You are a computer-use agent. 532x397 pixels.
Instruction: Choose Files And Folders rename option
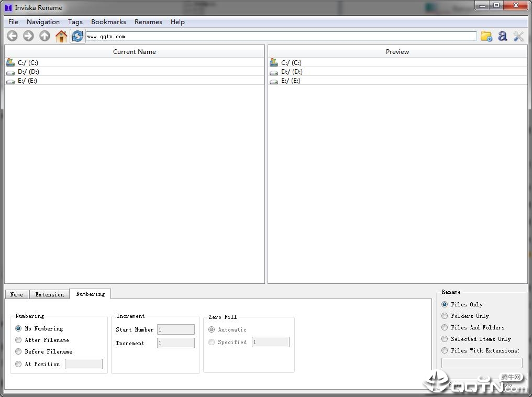coord(473,327)
